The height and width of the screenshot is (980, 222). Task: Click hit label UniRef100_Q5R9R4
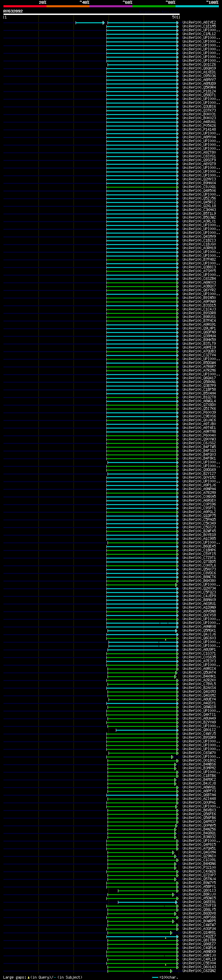point(199,87)
